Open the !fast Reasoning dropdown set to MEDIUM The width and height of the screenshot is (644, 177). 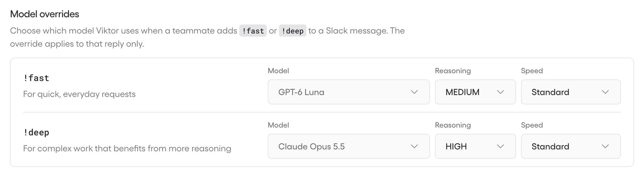(475, 92)
